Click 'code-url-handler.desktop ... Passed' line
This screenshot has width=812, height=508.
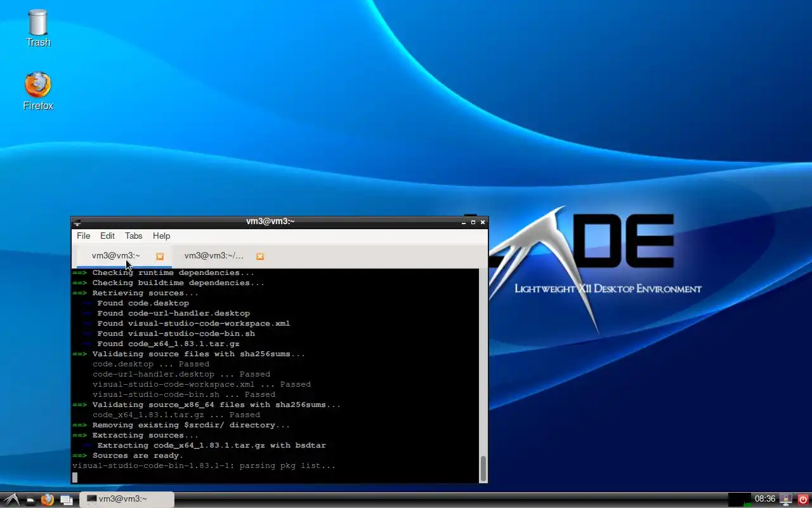coord(181,375)
